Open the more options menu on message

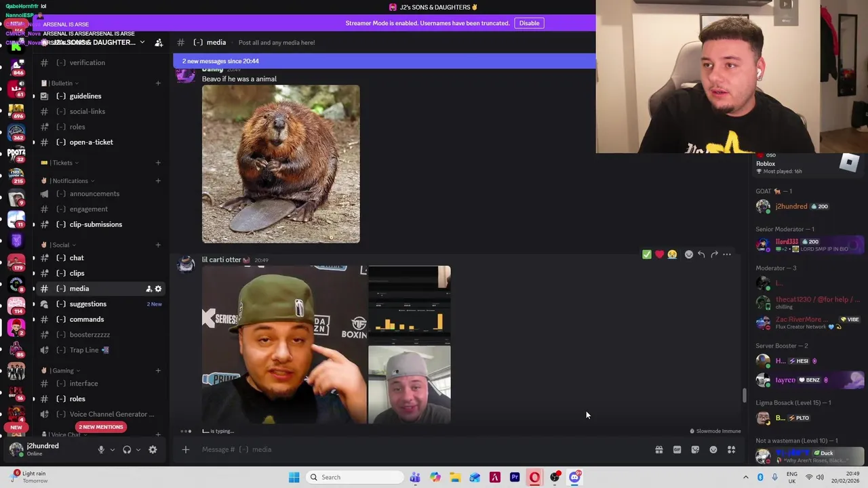tap(727, 255)
